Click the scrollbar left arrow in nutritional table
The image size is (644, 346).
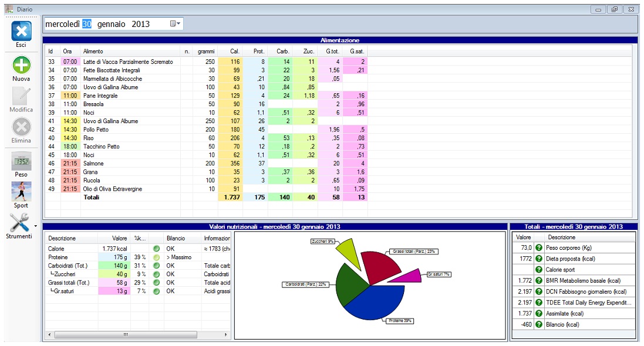tap(50, 335)
